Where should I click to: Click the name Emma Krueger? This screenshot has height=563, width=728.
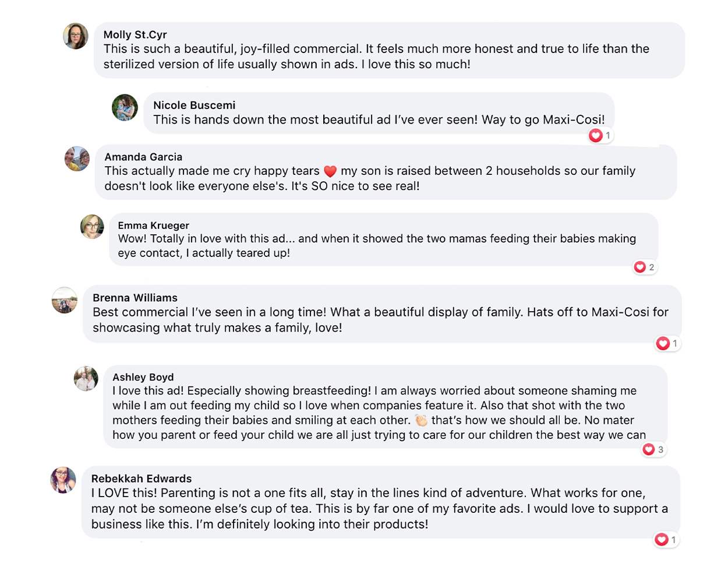point(153,225)
